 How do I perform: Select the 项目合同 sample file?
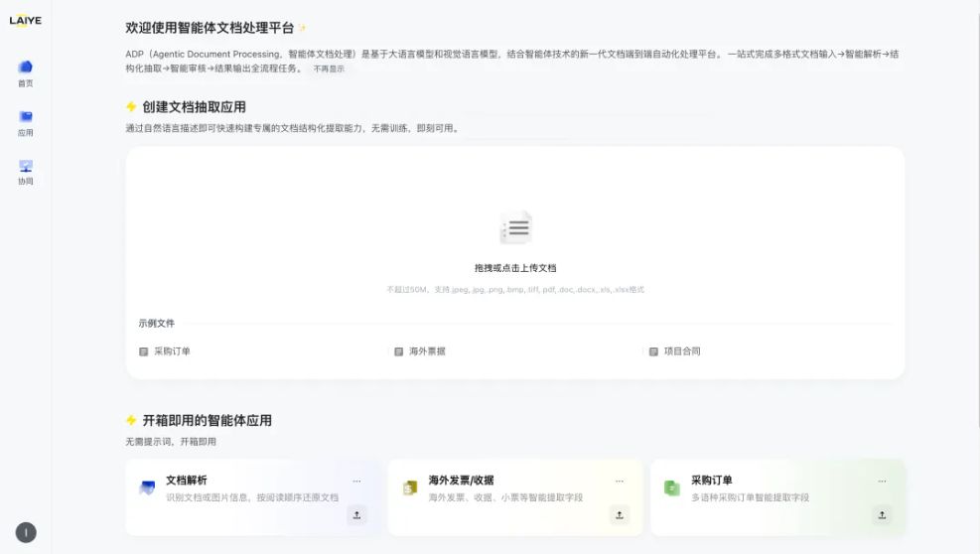675,351
